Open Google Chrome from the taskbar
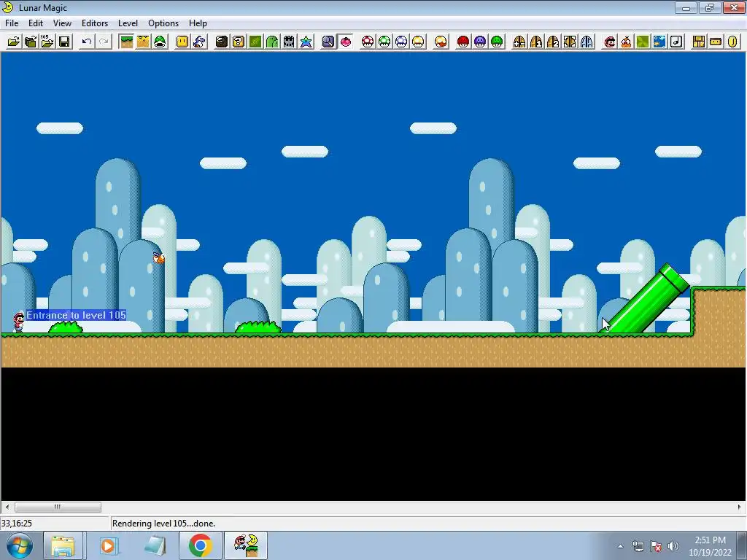 tap(200, 545)
